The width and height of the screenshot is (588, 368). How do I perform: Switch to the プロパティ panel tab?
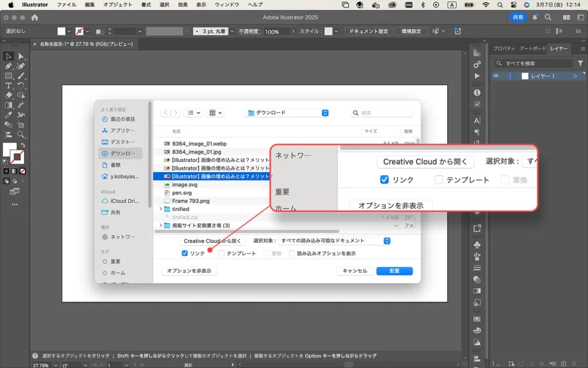click(503, 48)
